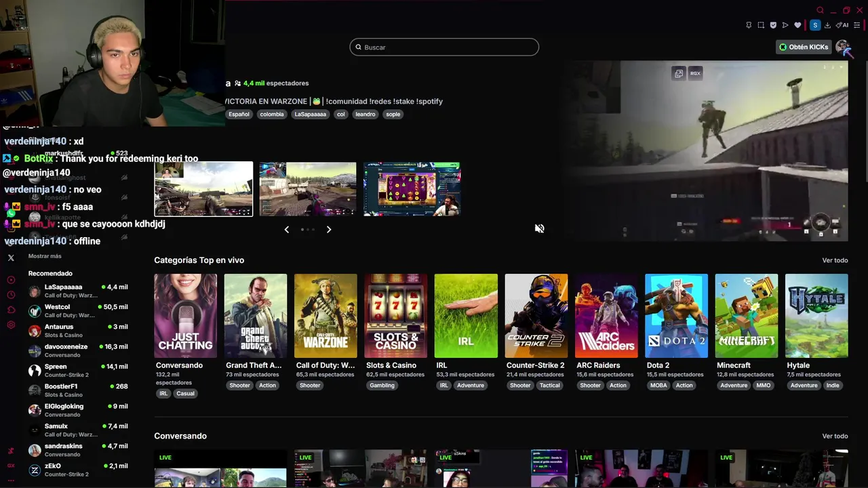Click the Obtén KICKs button
This screenshot has height=488, width=868.
[x=804, y=47]
